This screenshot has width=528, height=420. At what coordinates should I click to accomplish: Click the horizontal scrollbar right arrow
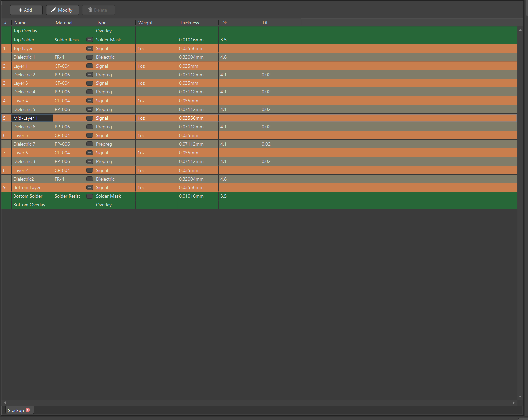coord(514,403)
